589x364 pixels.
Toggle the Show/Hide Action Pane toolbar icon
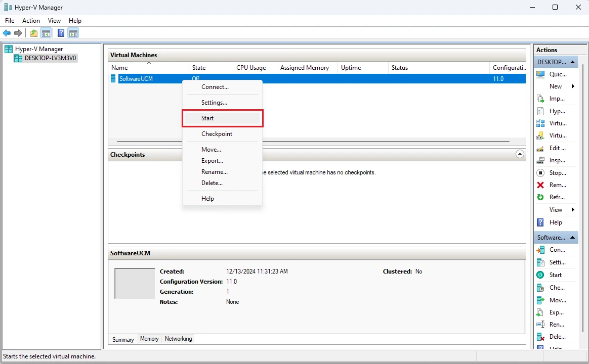[x=73, y=33]
